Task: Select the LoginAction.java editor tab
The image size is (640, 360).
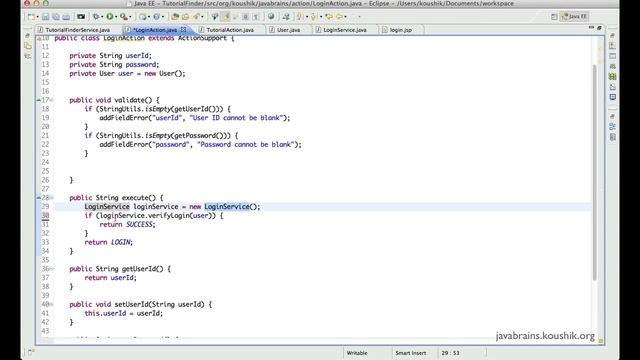Action: [155, 30]
